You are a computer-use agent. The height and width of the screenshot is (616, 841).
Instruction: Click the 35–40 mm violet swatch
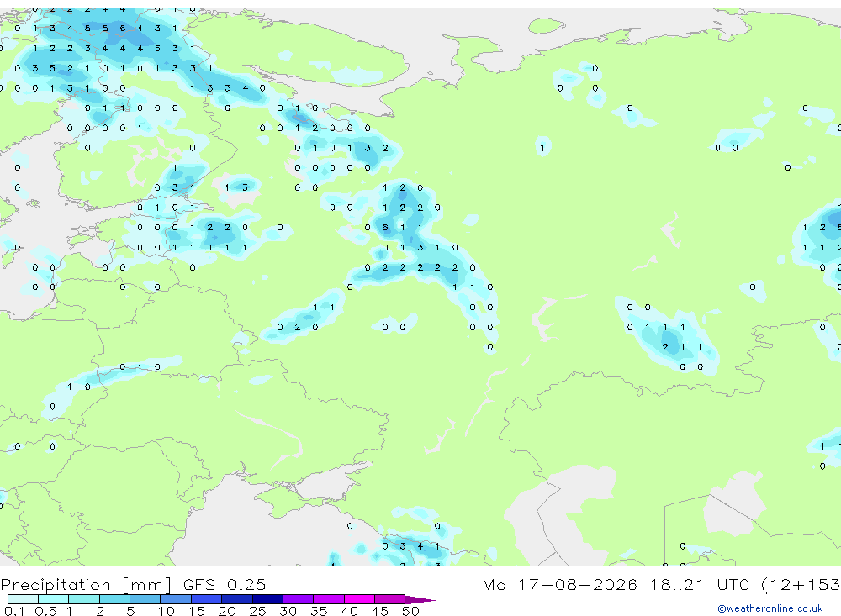click(328, 599)
